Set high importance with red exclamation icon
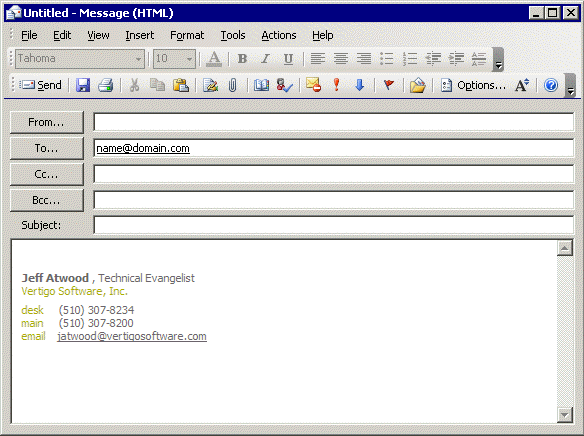Screen dimensions: 584x436 pyautogui.click(x=336, y=85)
